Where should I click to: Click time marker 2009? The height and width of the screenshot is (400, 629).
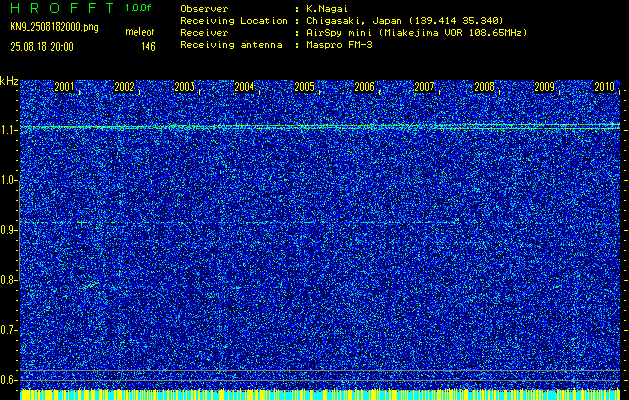pos(544,87)
